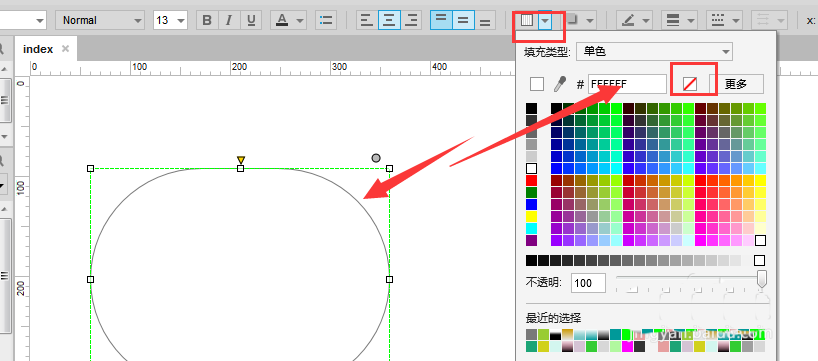Expand the font color dropdown arrow
Screen dimensions: 818x361
coord(300,20)
